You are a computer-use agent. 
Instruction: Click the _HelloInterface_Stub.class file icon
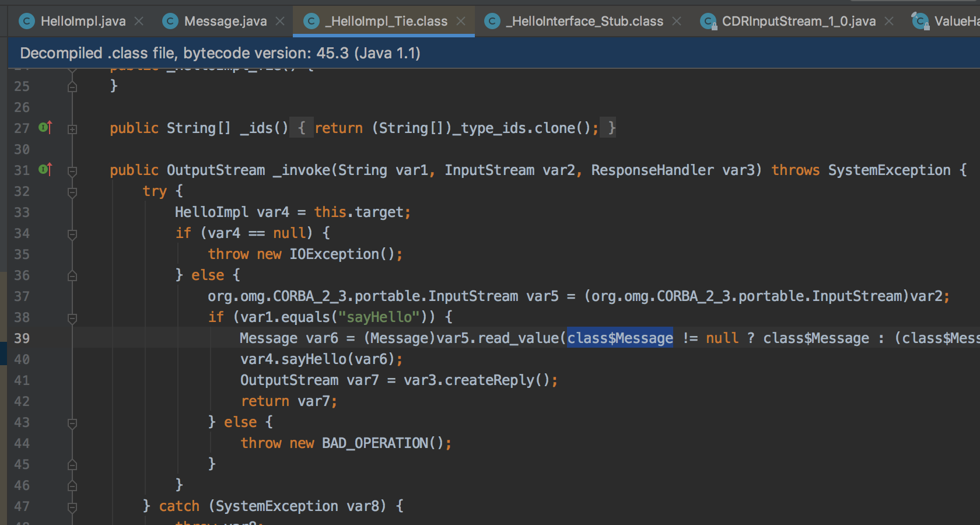[492, 21]
